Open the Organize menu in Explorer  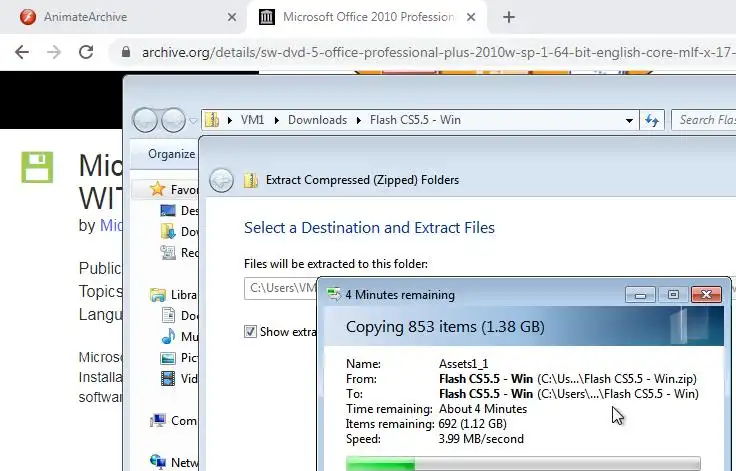click(171, 154)
